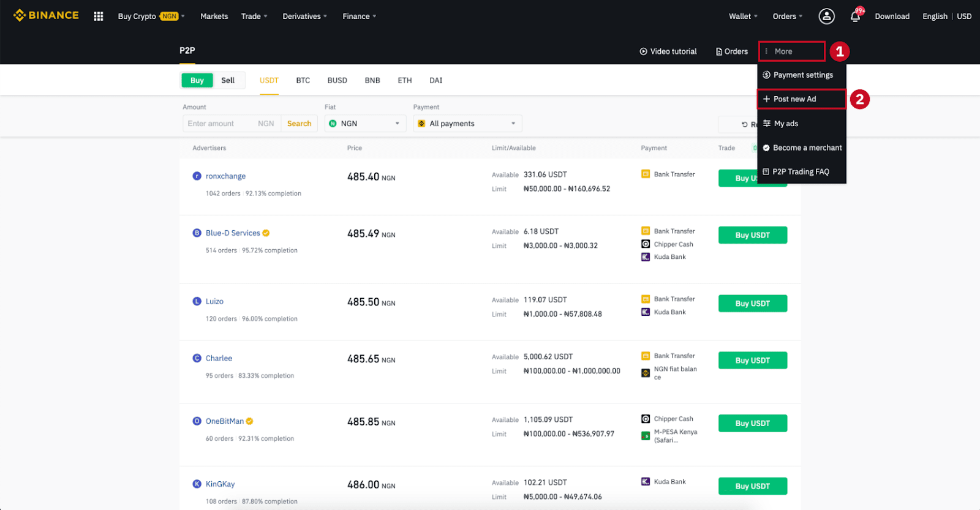Open the P2P bar Orders link

tap(732, 51)
